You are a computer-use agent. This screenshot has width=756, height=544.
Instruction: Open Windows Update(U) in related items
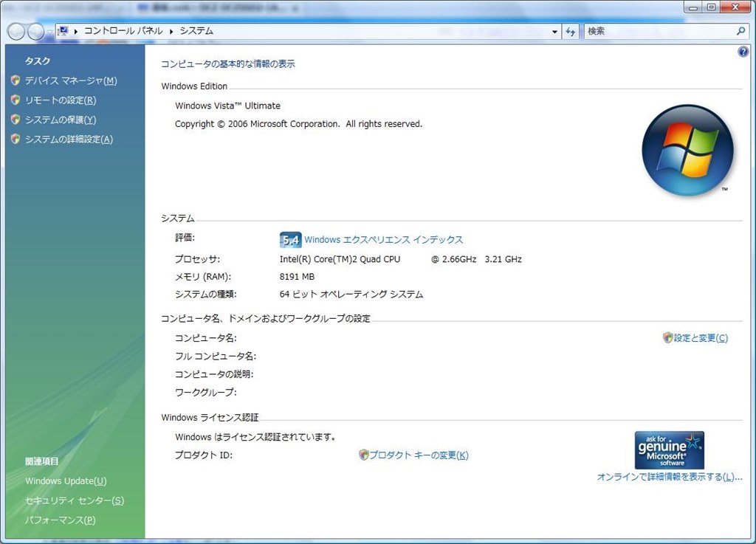pyautogui.click(x=66, y=481)
